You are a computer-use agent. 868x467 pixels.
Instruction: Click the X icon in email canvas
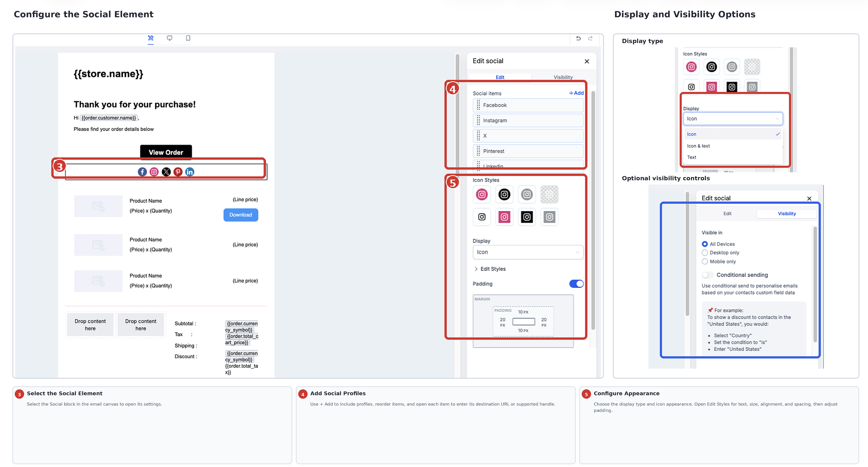166,172
